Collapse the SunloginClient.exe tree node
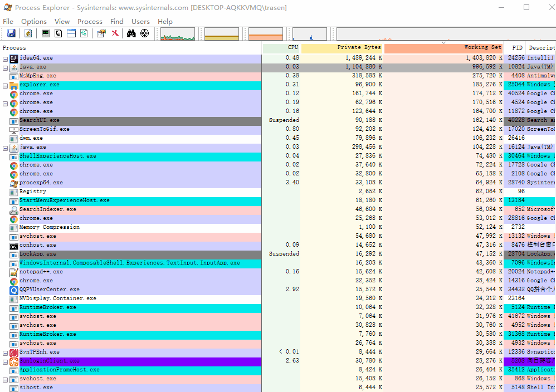This screenshot has width=556, height=392. tap(5, 361)
